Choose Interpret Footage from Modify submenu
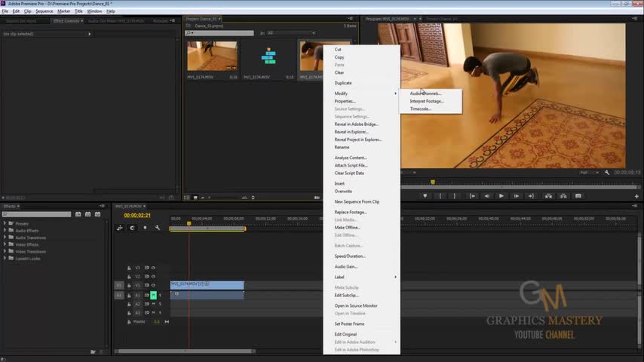 coord(426,101)
